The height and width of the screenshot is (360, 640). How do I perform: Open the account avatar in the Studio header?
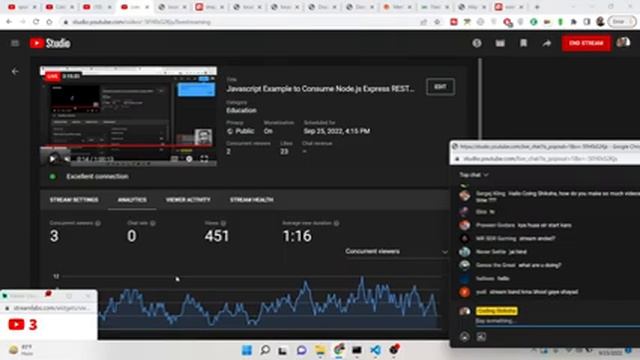point(623,42)
